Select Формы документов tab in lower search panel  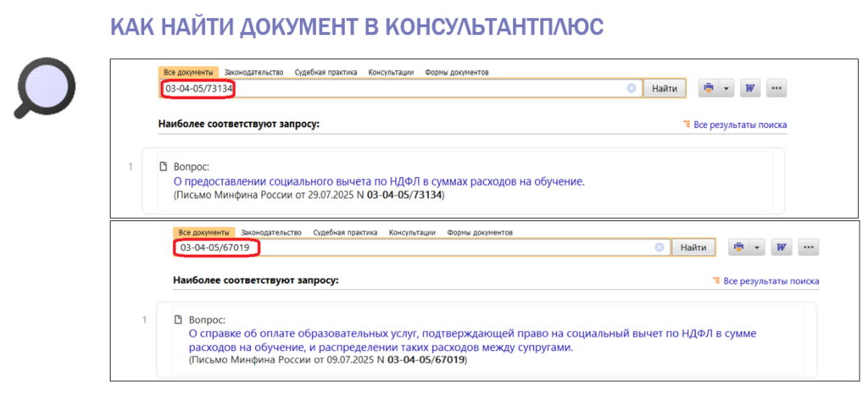coord(480,232)
